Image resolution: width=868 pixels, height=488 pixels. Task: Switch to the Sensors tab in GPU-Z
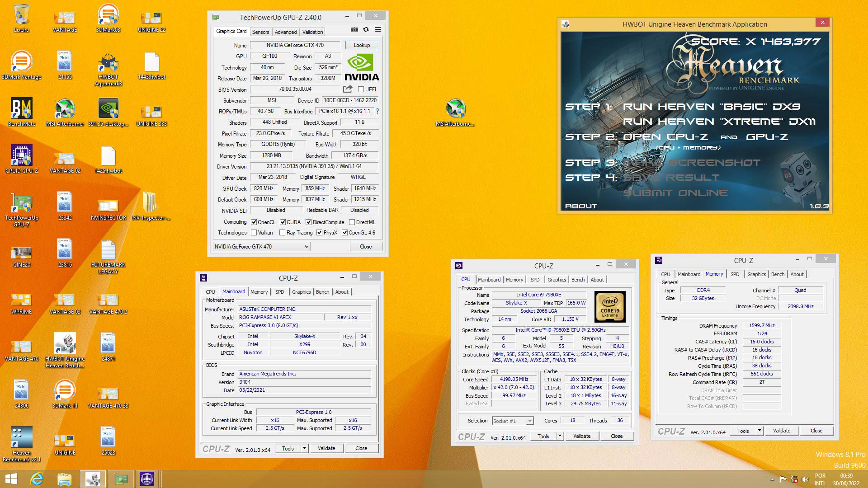(x=260, y=32)
